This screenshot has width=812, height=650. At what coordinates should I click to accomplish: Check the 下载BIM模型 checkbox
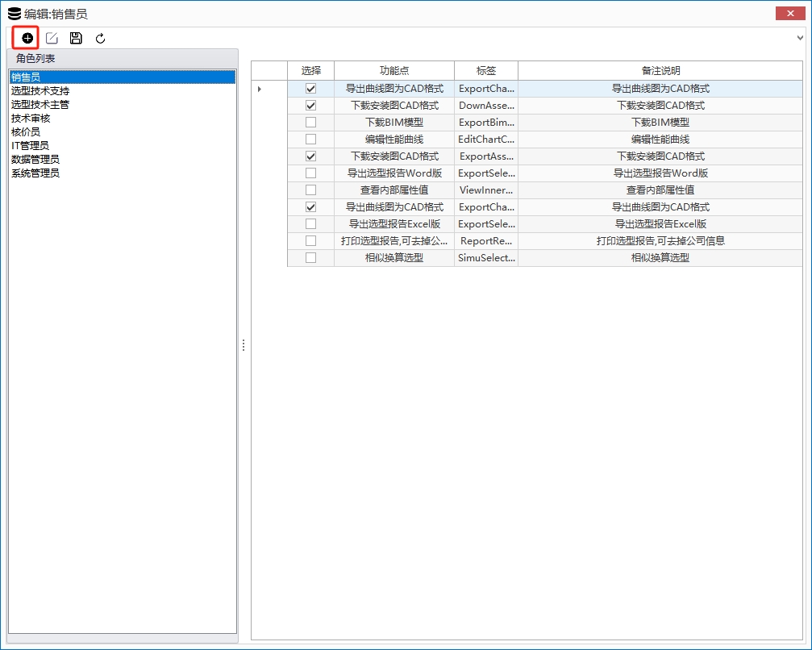pyautogui.click(x=310, y=123)
